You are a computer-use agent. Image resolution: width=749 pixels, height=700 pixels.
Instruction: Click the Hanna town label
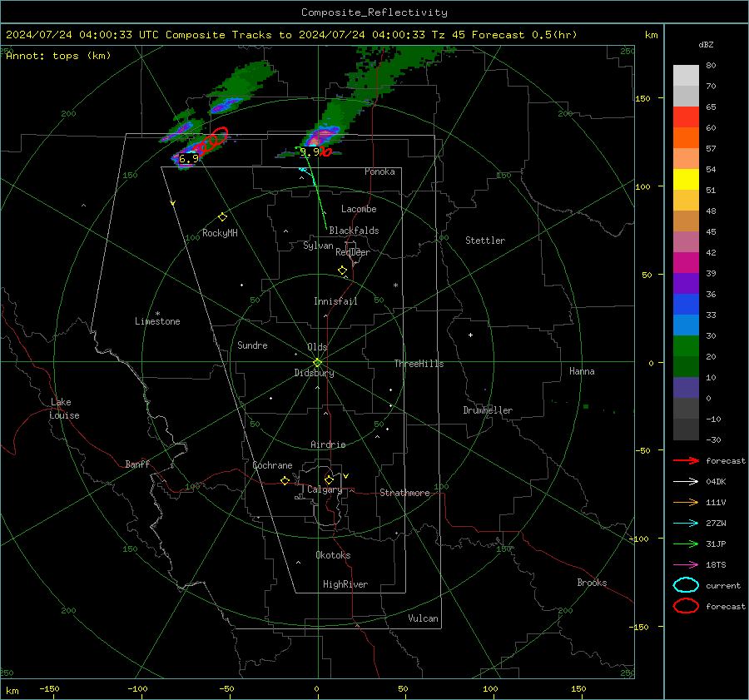582,371
